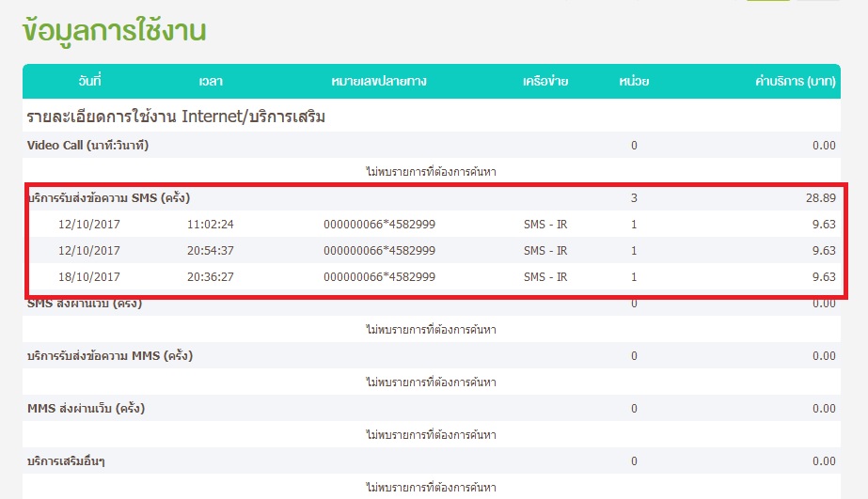Screen dimensions: 868x499
Task: Click the time 20:36:27
Action: click(x=211, y=276)
